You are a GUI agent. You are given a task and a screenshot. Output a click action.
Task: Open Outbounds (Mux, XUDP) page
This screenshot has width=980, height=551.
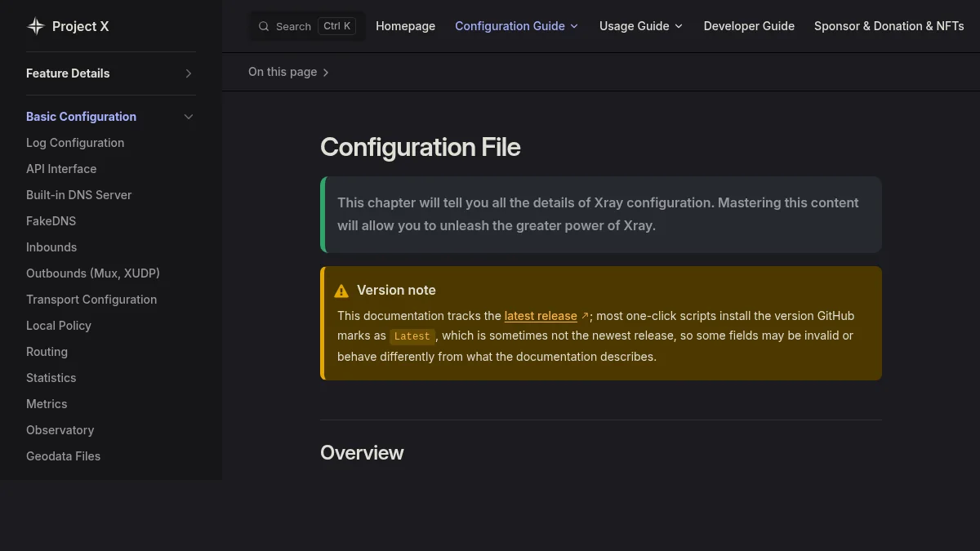(x=93, y=273)
